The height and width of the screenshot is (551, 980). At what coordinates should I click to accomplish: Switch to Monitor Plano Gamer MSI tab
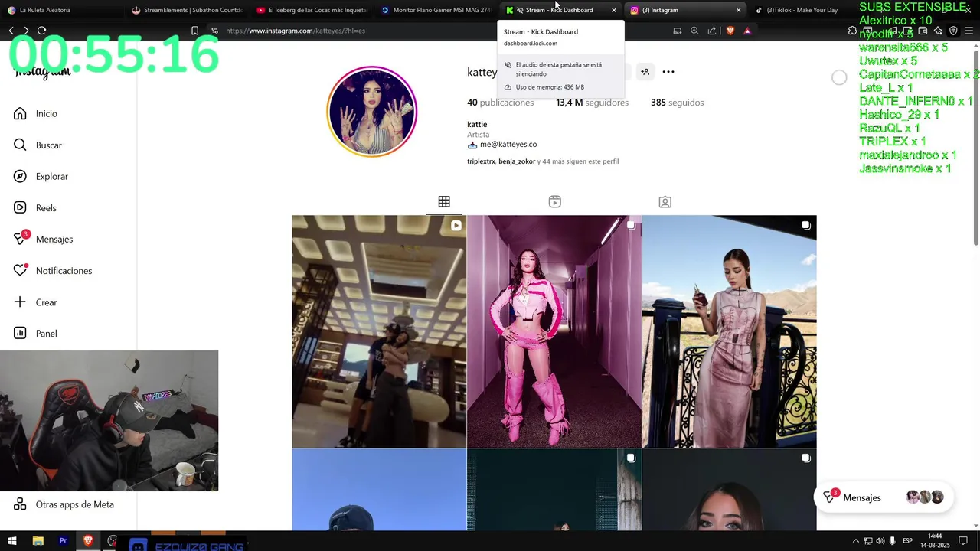[x=436, y=10]
